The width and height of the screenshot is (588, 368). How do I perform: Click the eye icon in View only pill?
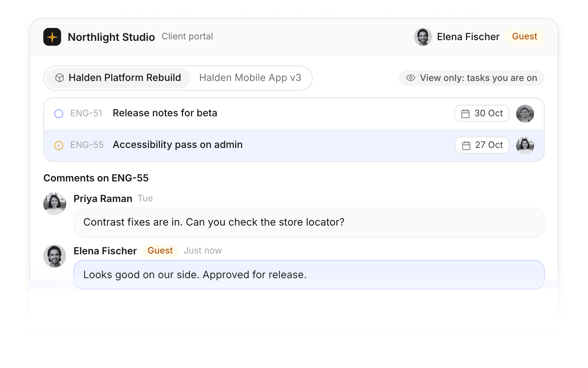click(x=410, y=78)
